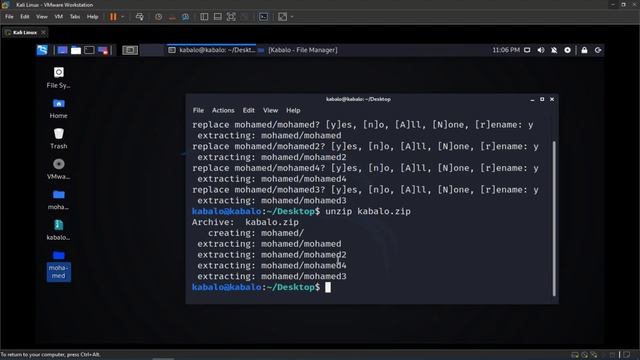Viewport: 640px width, 360px height.
Task: Open terminal Help menu
Action: point(293,110)
